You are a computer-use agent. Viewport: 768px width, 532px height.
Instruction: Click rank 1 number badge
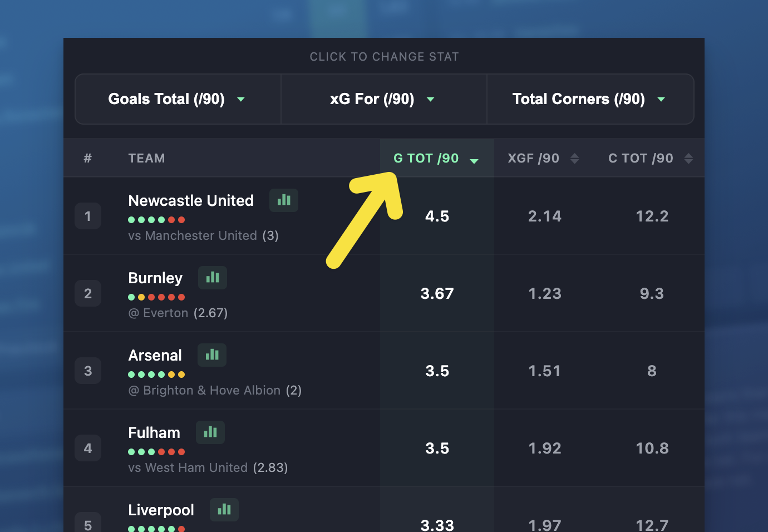[x=88, y=216]
